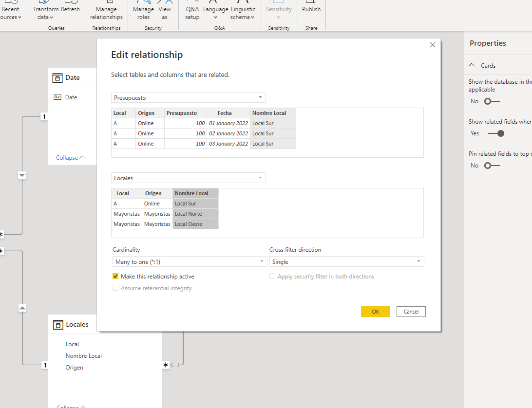Viewport: 532px width, 408px height.
Task: Click the Date table card header icon
Action: coord(57,78)
